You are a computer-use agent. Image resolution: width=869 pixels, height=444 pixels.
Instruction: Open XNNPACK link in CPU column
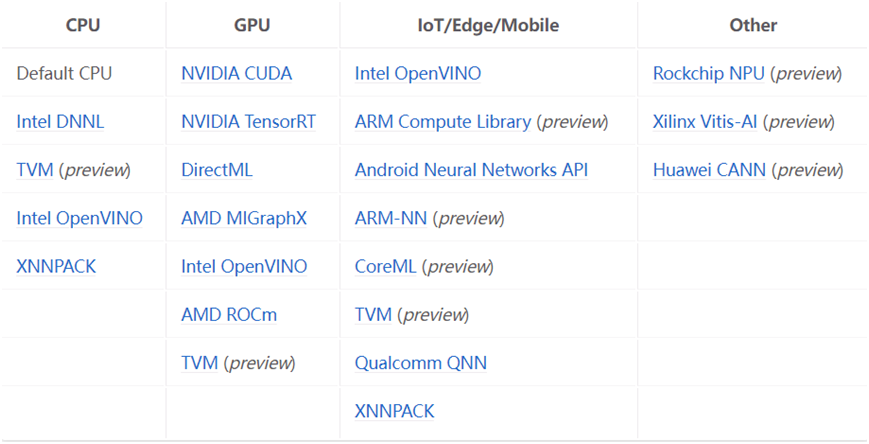[x=56, y=266]
